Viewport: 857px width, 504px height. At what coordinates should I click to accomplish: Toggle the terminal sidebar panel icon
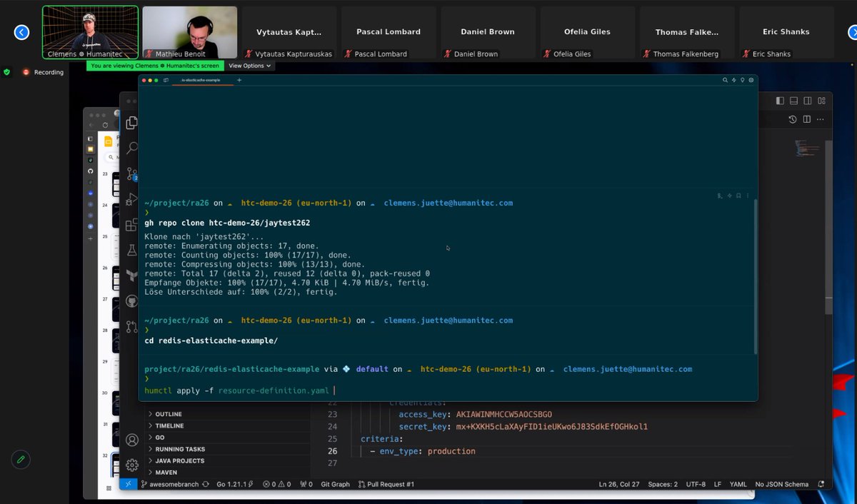pos(166,81)
